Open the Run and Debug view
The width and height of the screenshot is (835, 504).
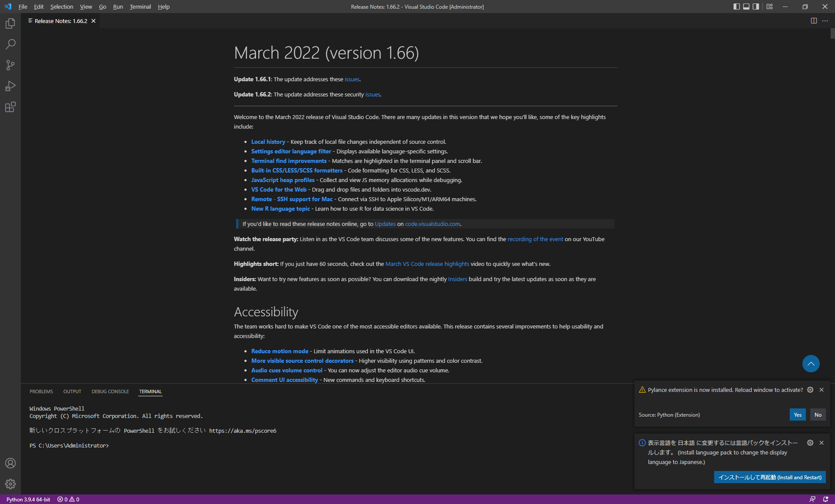(10, 86)
